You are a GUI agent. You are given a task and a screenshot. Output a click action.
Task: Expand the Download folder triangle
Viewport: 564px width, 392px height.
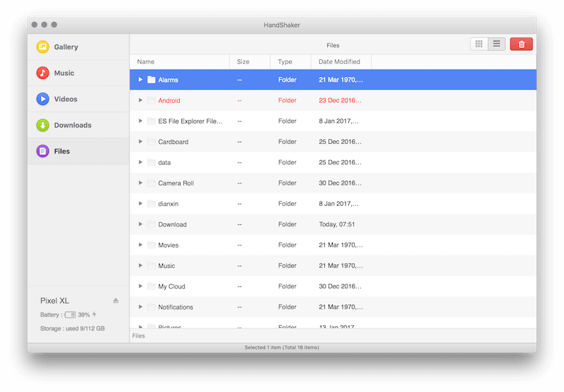pyautogui.click(x=140, y=225)
